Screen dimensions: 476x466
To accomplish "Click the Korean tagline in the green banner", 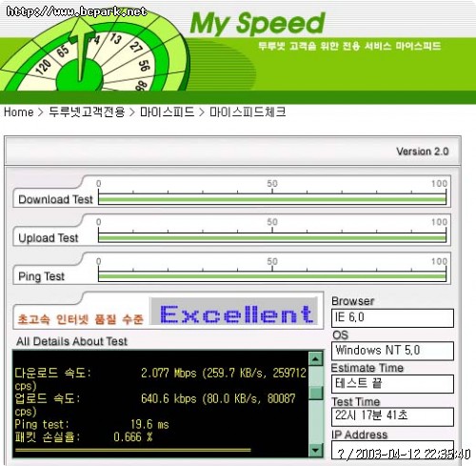I will (x=349, y=47).
